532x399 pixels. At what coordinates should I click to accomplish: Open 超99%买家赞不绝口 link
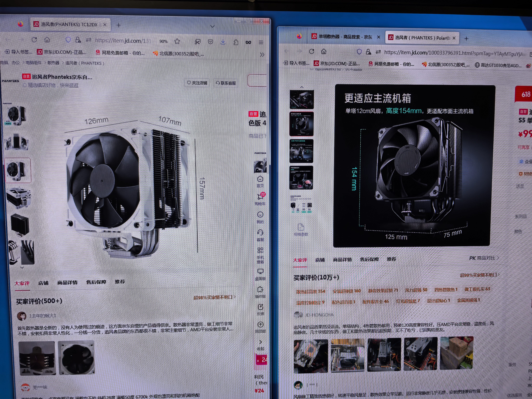pos(480,275)
